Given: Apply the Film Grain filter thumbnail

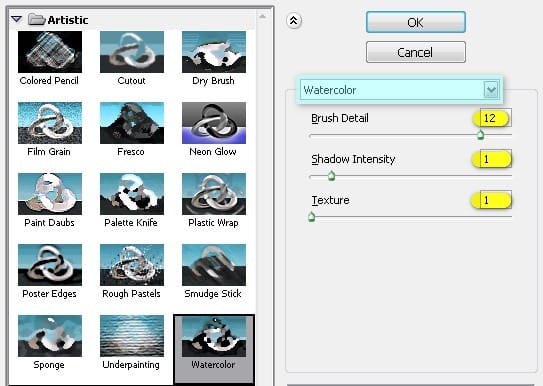Looking at the screenshot, I should 50,123.
